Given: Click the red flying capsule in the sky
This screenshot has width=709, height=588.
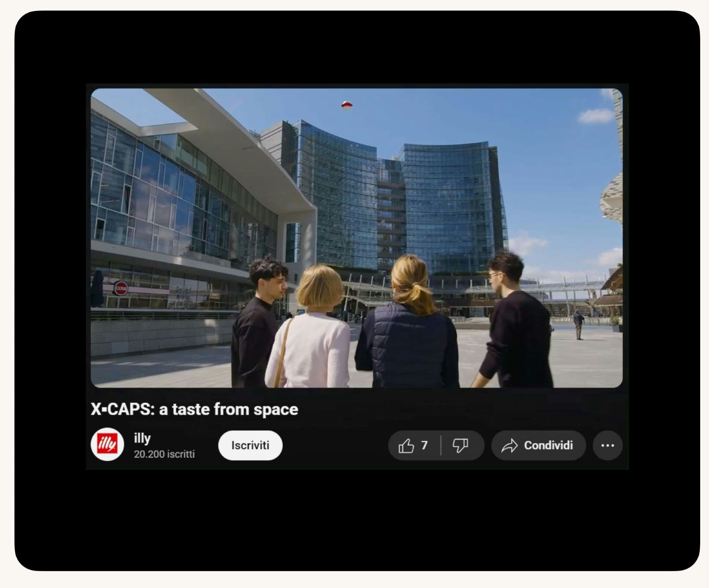Looking at the screenshot, I should (347, 105).
